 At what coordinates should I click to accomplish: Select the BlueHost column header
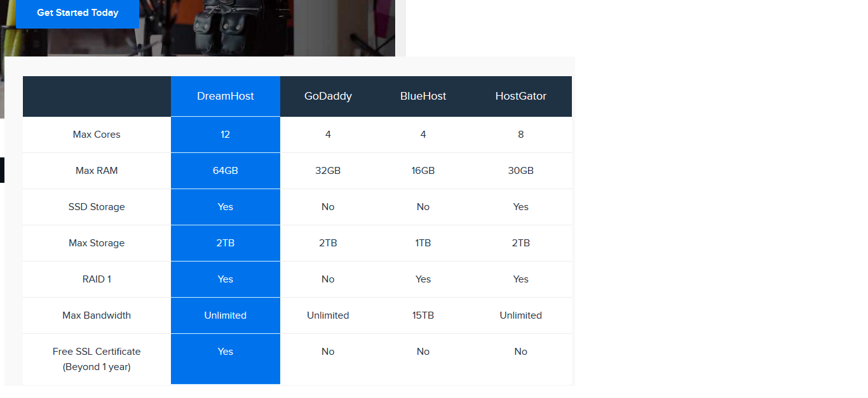tap(423, 96)
